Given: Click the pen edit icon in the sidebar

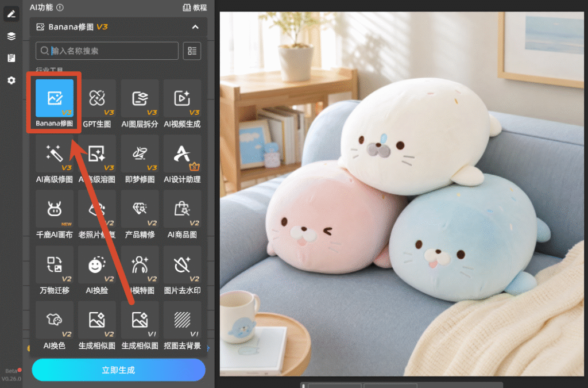Looking at the screenshot, I should (11, 14).
